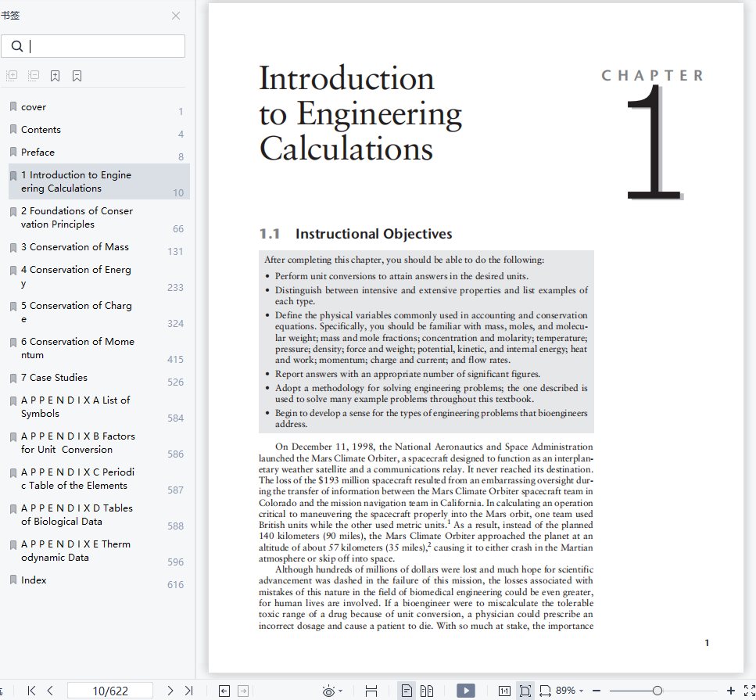Image resolution: width=756 pixels, height=700 pixels.
Task: Open the Preface bookmark
Action: [x=99, y=153]
